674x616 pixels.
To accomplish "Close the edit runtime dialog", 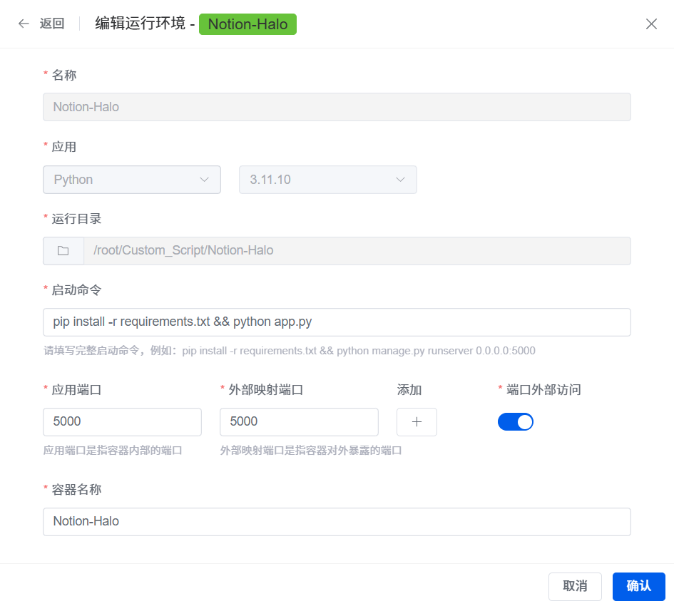I will point(651,24).
